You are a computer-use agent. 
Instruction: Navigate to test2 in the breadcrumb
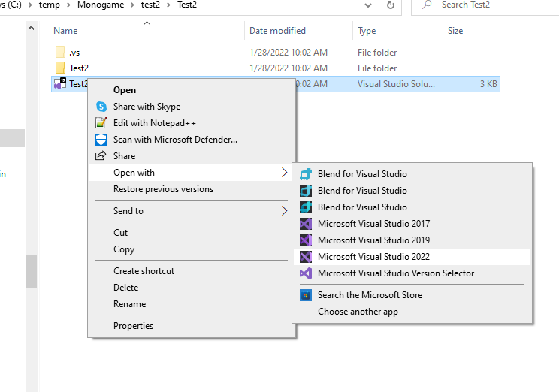point(150,5)
